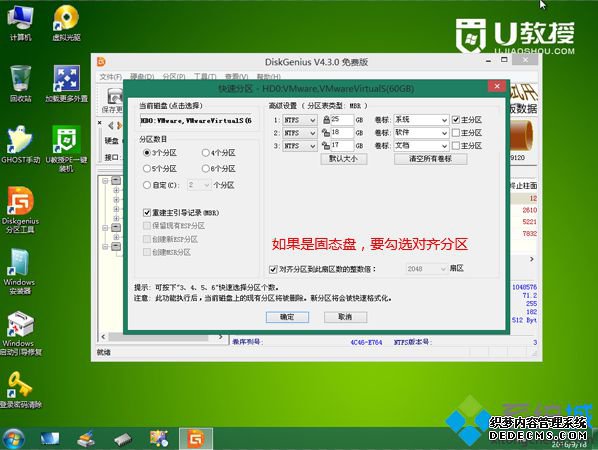
Task: Open partition 2 NTFS file system dropdown
Action: pos(300,133)
